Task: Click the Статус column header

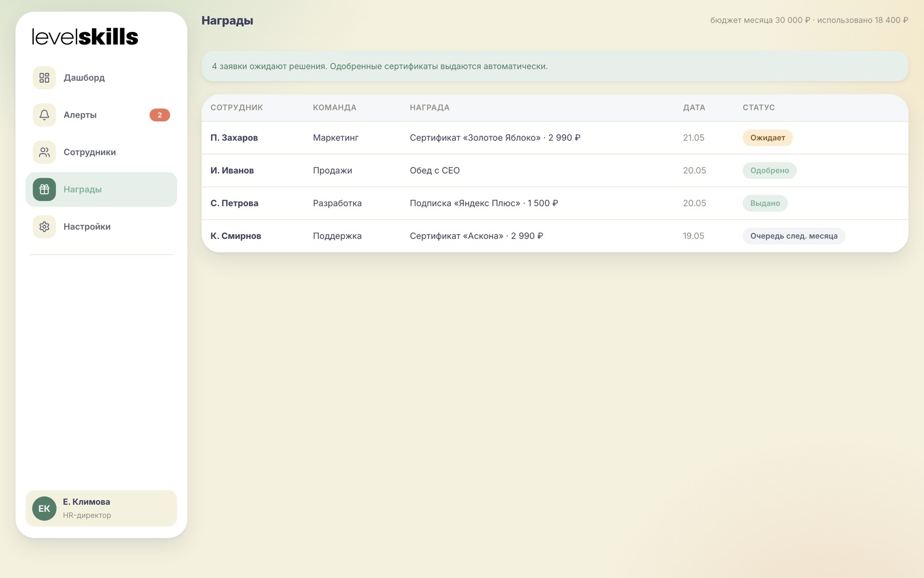Action: [x=759, y=107]
